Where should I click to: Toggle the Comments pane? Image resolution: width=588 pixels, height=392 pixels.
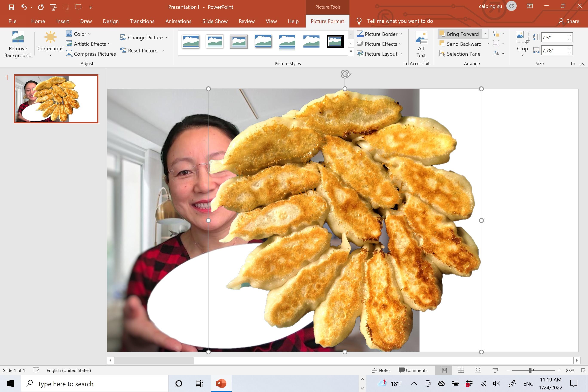(413, 370)
